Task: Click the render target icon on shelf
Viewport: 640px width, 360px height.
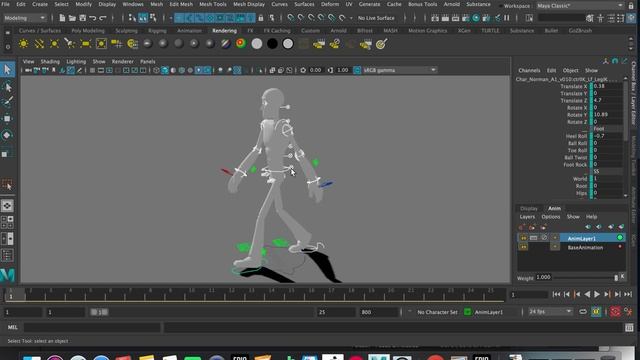Action: tap(381, 44)
